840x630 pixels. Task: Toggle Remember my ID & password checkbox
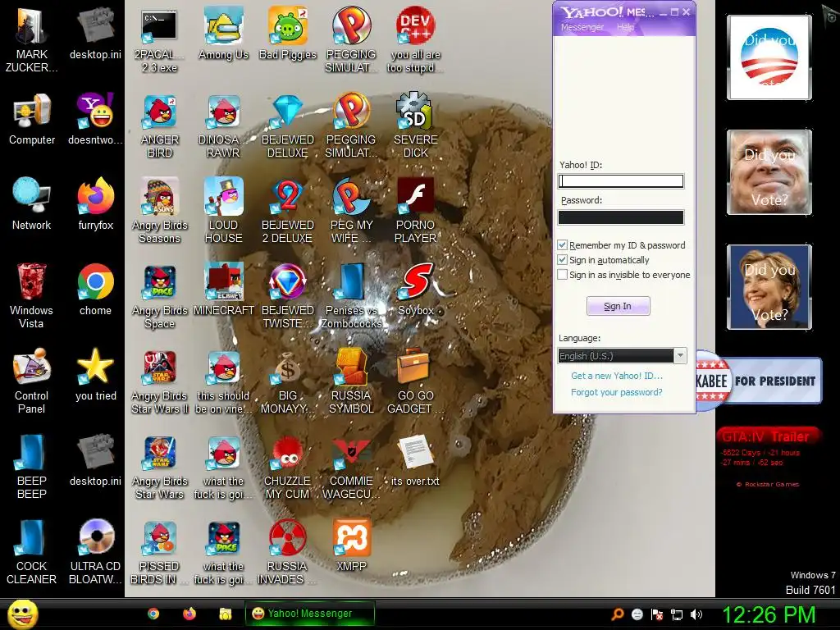click(562, 244)
